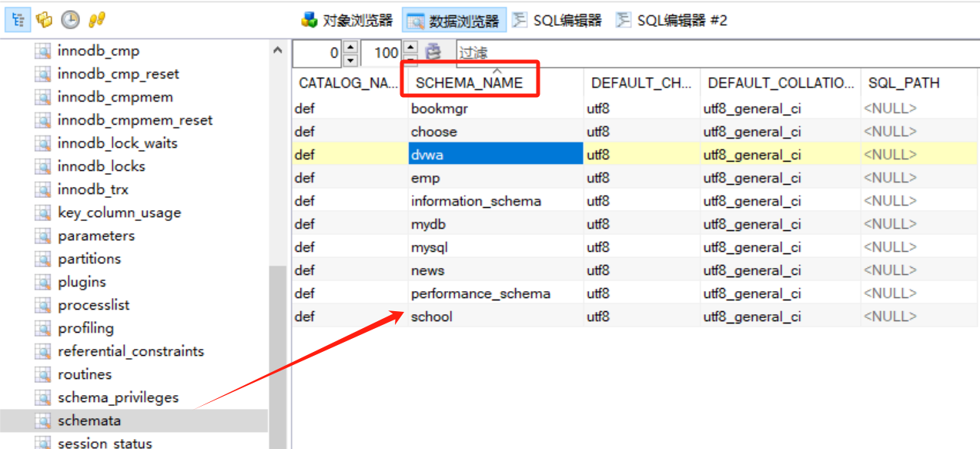
Task: Click the yellow footprints icon
Action: 96,19
